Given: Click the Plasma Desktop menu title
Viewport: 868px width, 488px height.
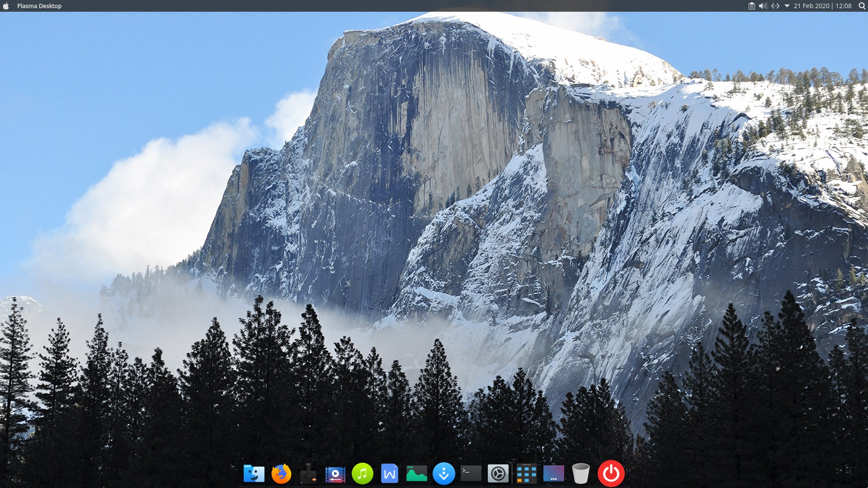Looking at the screenshot, I should [39, 6].
